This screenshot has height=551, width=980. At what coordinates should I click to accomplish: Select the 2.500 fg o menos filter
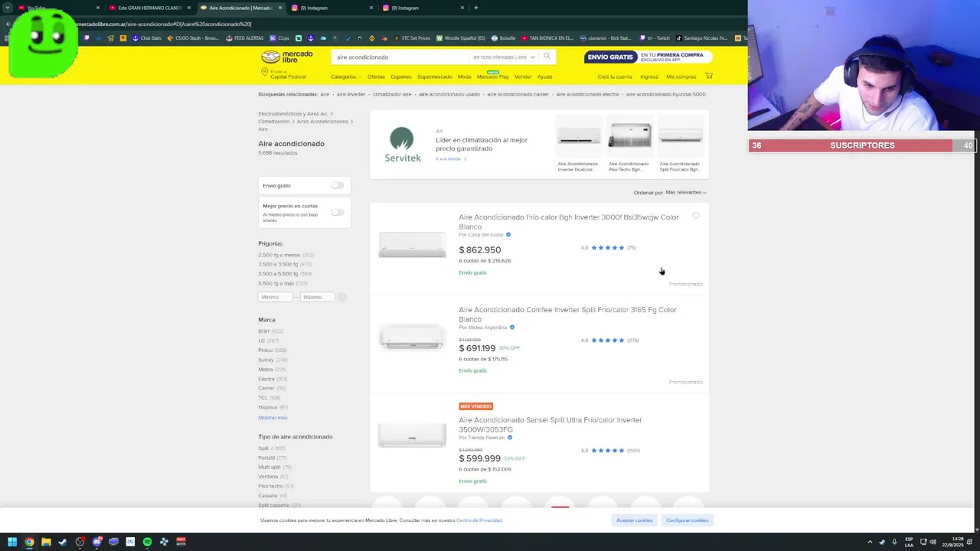tap(286, 255)
